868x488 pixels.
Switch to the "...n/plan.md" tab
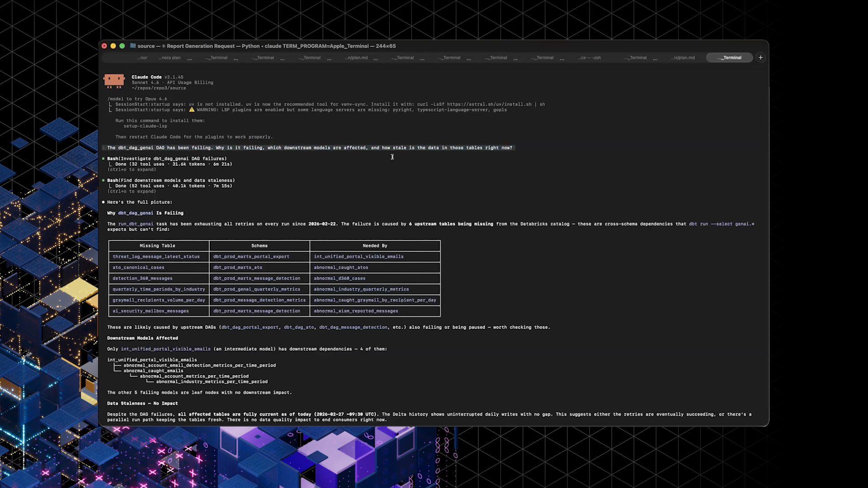click(x=356, y=58)
